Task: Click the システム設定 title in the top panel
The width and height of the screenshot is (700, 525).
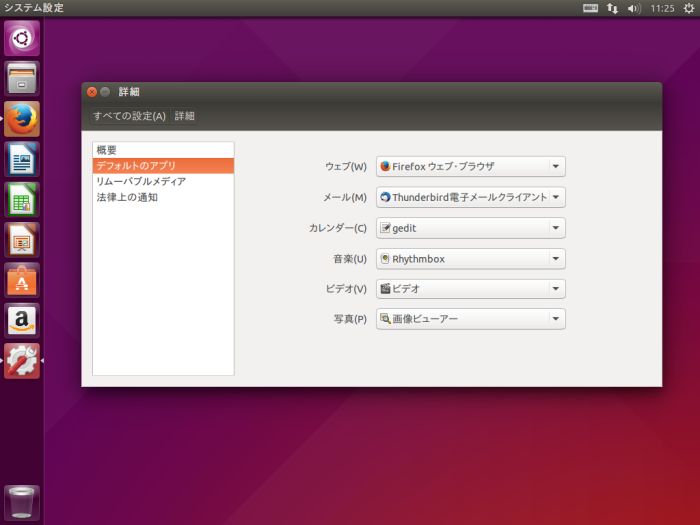Action: click(34, 8)
